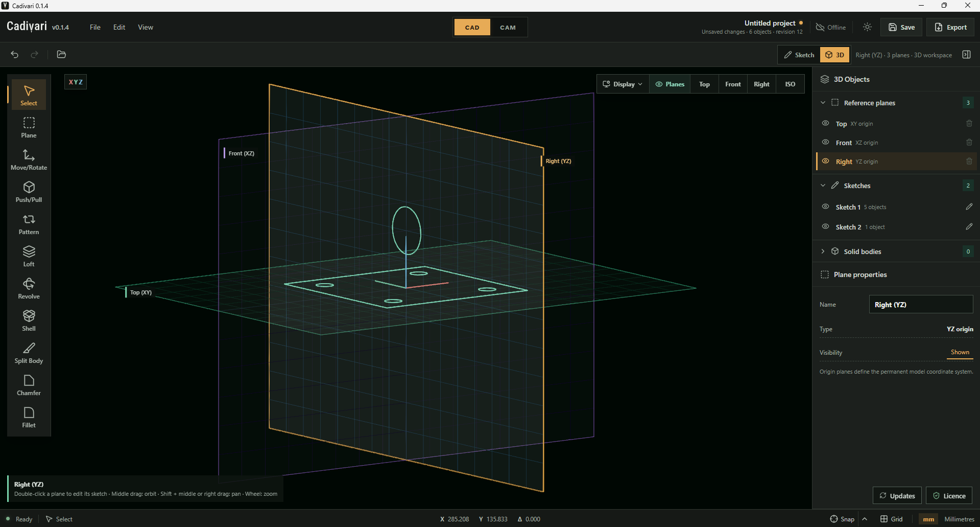Delete the Top reference plane trash icon

[969, 123]
